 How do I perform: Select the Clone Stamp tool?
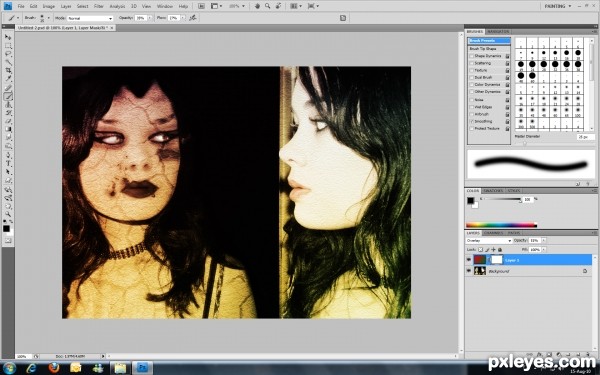8,104
